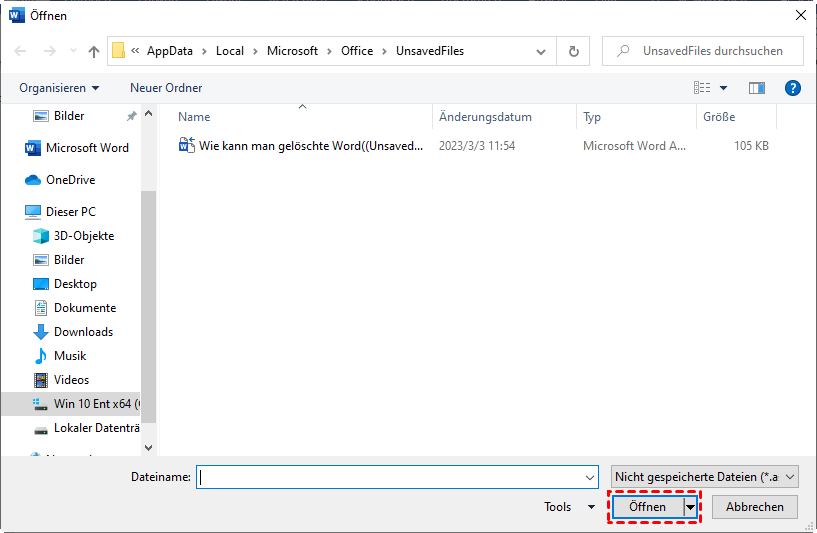The height and width of the screenshot is (533, 817).
Task: Open view options dropdown arrow
Action: pyautogui.click(x=723, y=88)
